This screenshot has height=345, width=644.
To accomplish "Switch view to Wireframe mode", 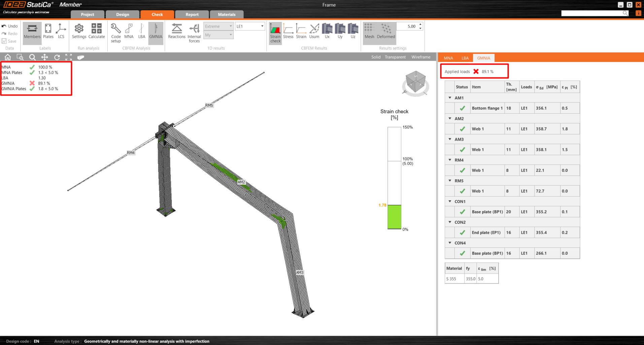I will [421, 57].
